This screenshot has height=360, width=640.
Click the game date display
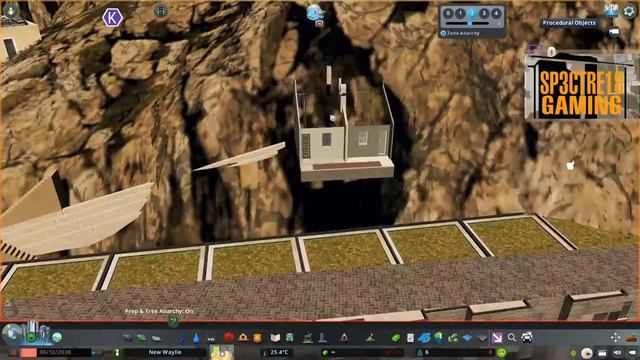click(x=56, y=352)
